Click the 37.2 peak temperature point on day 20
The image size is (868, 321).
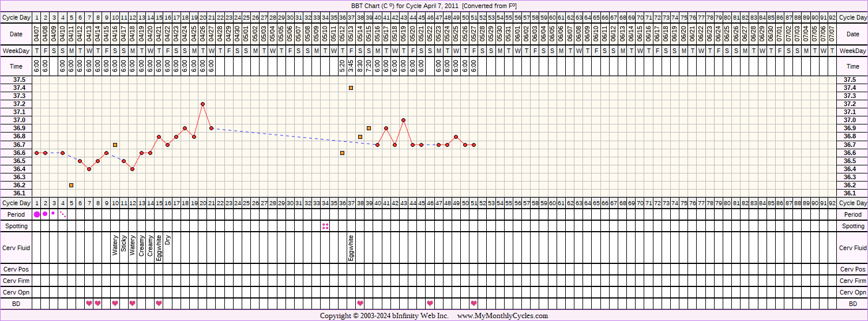tap(202, 104)
